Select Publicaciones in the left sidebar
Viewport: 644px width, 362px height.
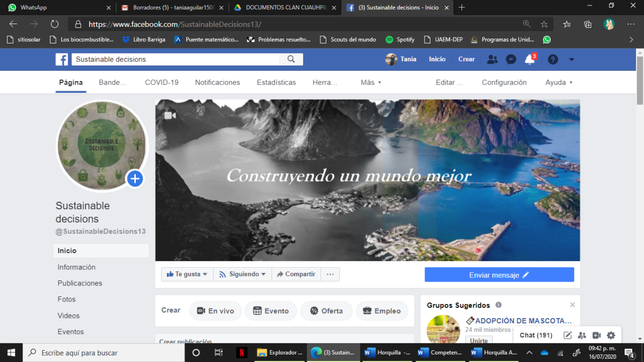[80, 283]
